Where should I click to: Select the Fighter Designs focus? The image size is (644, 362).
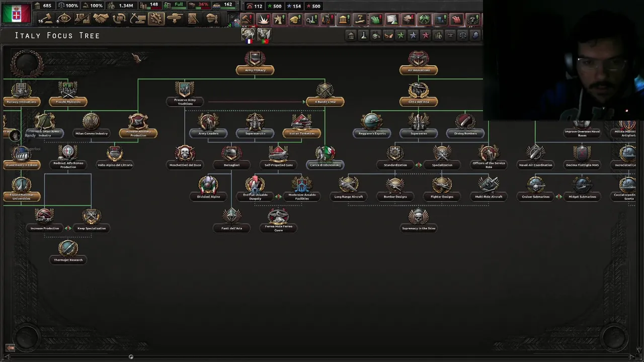pyautogui.click(x=442, y=189)
